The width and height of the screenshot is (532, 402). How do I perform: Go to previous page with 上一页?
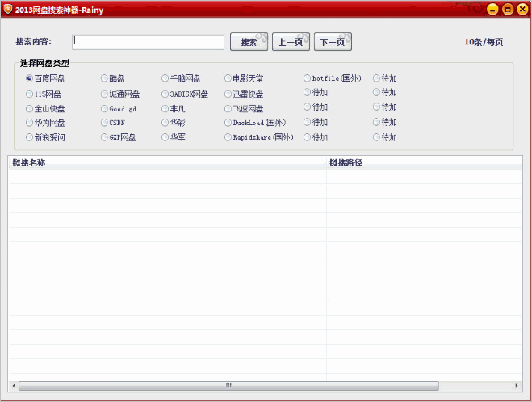pyautogui.click(x=291, y=42)
